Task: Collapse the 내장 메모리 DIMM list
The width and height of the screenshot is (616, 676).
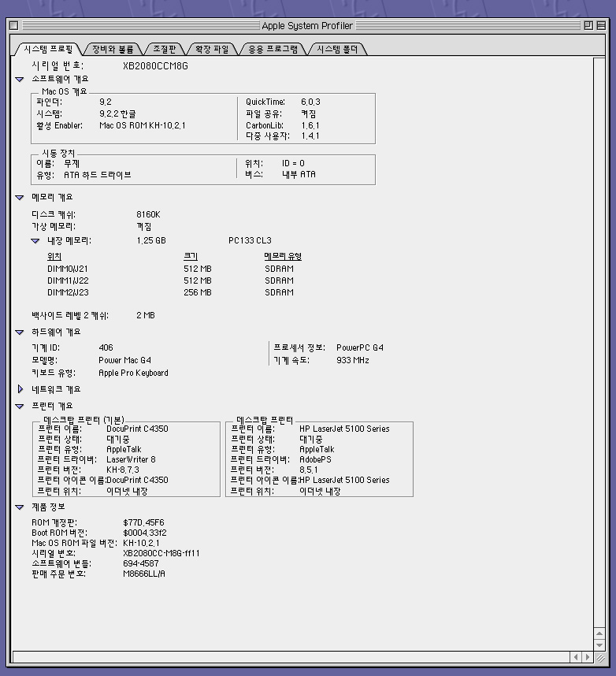Action: coord(35,241)
